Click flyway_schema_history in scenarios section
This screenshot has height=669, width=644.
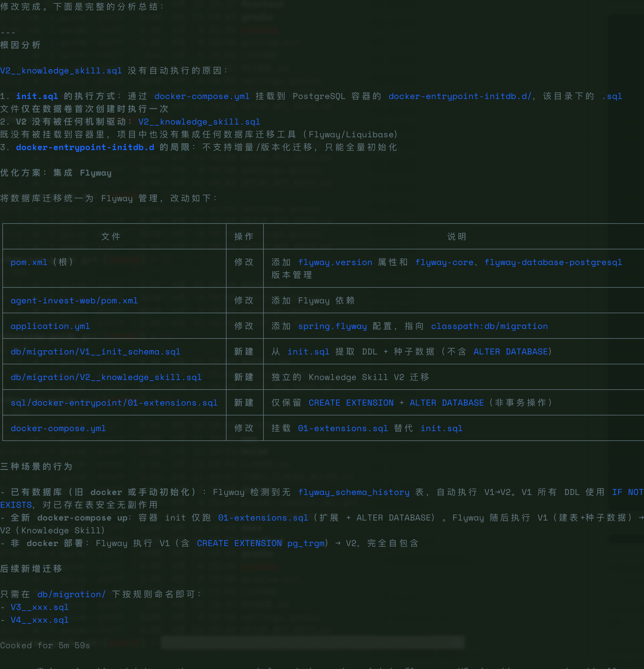click(354, 492)
